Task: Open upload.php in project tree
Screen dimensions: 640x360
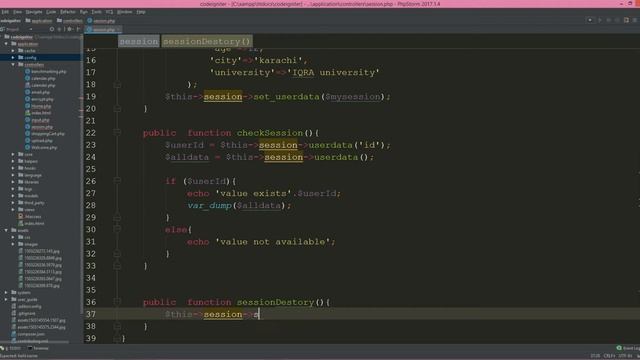Action: pos(39,140)
